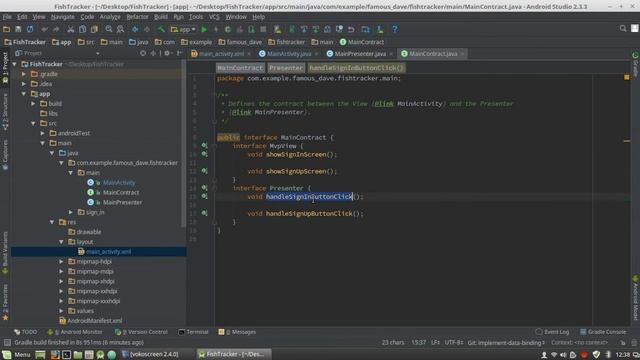Viewport: 640px width, 360px height.
Task: Toggle the Project tool window stripe button
Action: [5, 67]
